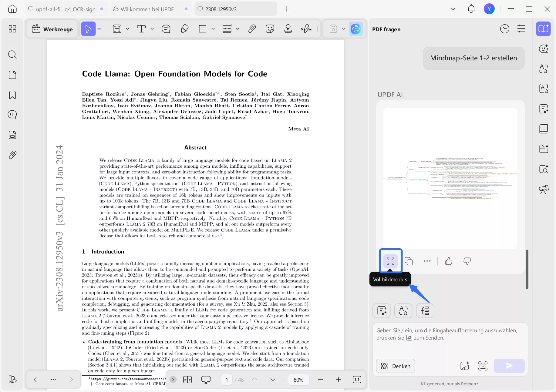Toggle the AI book panel in right sidebar
The width and height of the screenshot is (556, 392).
[x=543, y=29]
